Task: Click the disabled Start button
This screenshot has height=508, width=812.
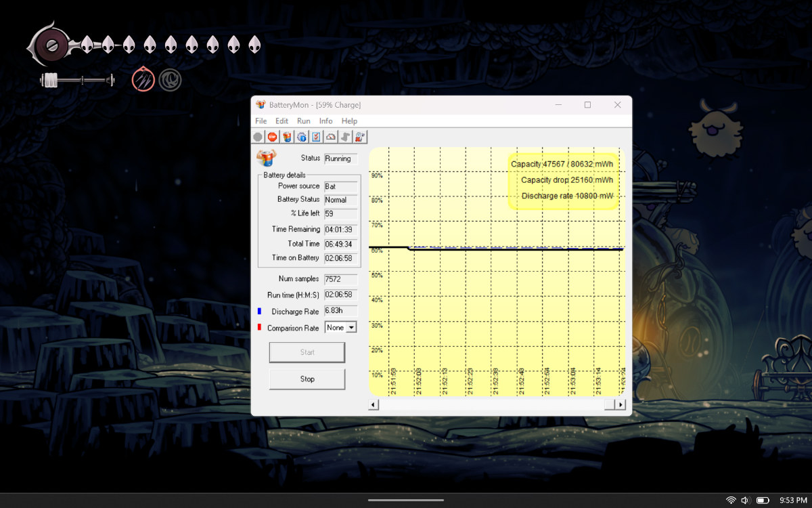Action: coord(307,352)
